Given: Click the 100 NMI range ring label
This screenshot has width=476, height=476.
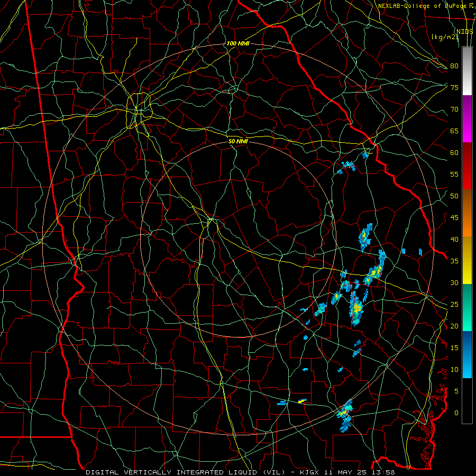Looking at the screenshot, I should pyautogui.click(x=238, y=43).
